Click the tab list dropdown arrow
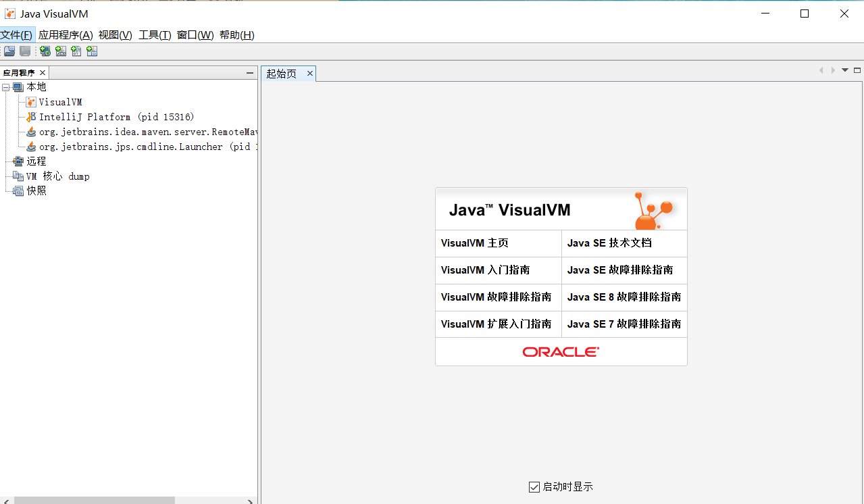The image size is (864, 504). coord(844,70)
